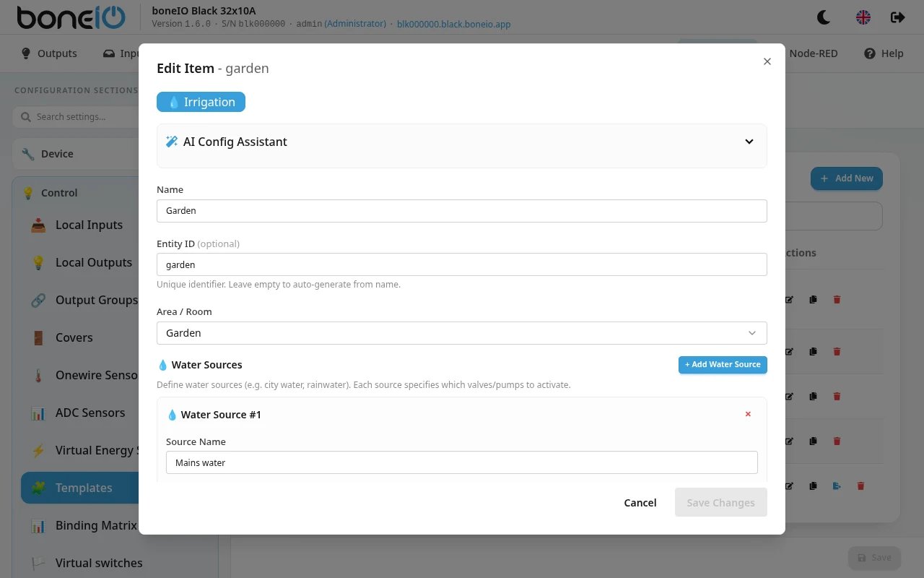Screen dimensions: 924x578
Task: Open the Area / Room dropdown
Action: (461, 333)
